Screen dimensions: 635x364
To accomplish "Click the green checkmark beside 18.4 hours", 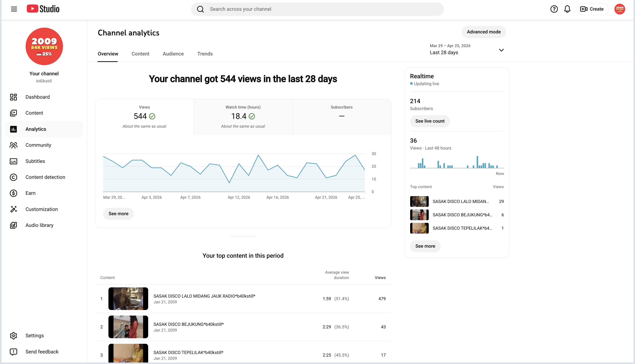I will tap(252, 116).
